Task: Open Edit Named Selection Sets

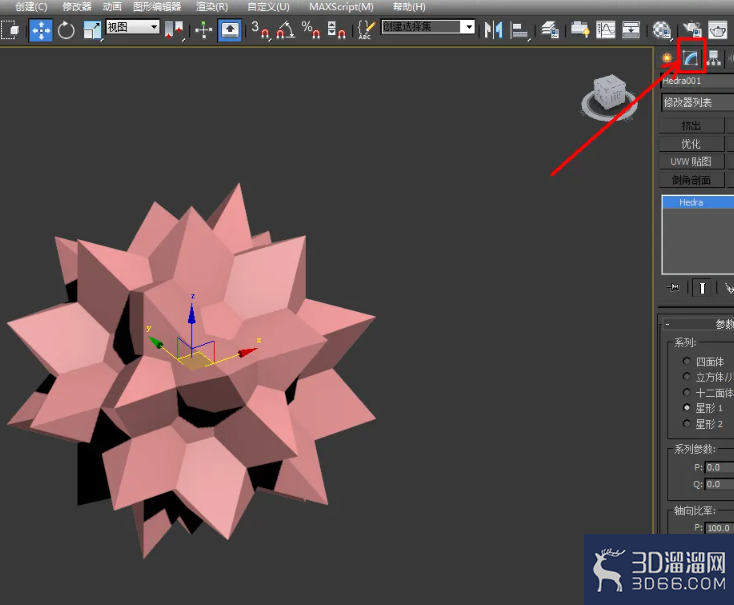Action: 366,30
